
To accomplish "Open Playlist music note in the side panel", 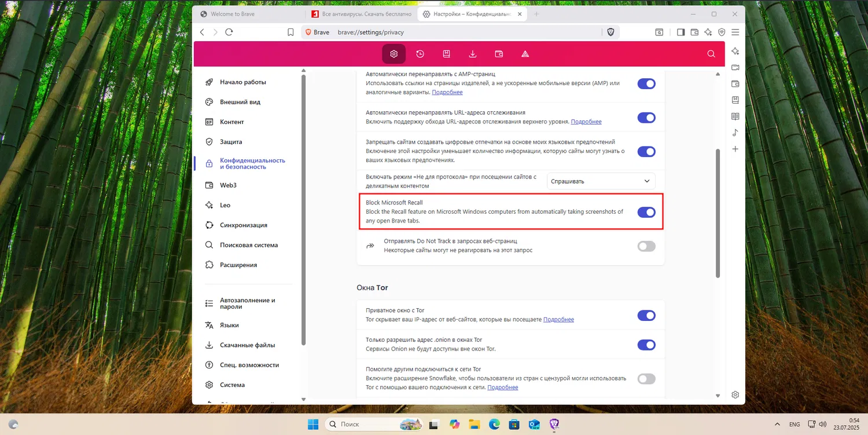I will click(x=735, y=133).
